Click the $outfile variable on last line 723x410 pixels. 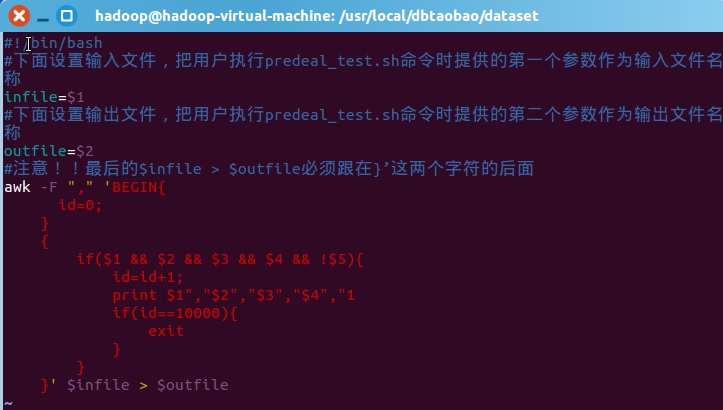193,385
